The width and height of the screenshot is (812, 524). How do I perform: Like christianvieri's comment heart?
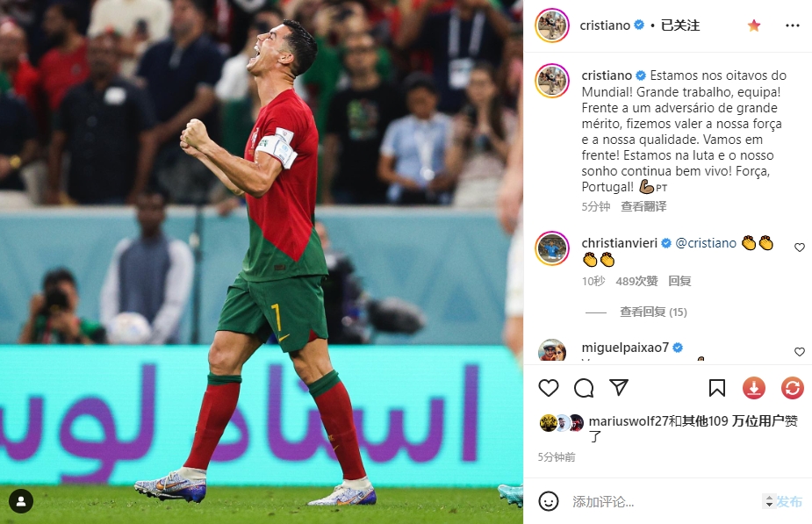click(x=800, y=248)
